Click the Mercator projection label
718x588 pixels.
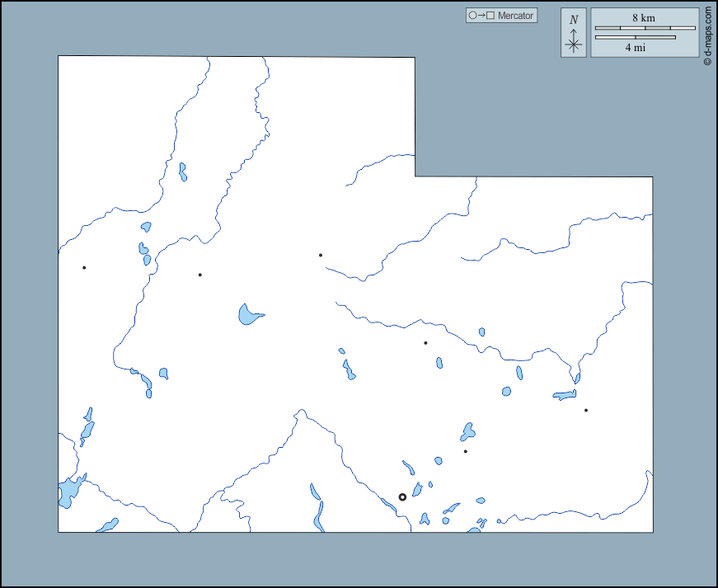pos(516,16)
